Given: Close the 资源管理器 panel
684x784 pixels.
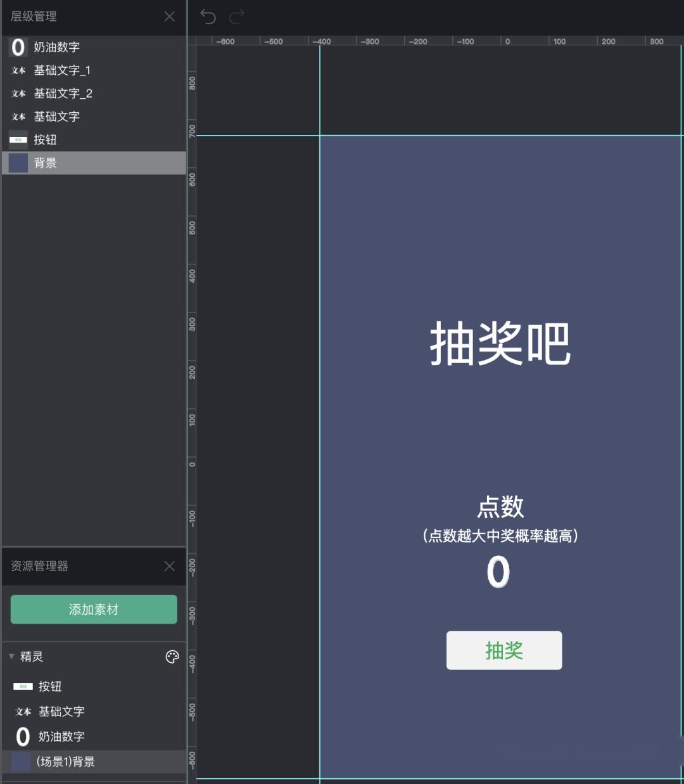Looking at the screenshot, I should (169, 566).
